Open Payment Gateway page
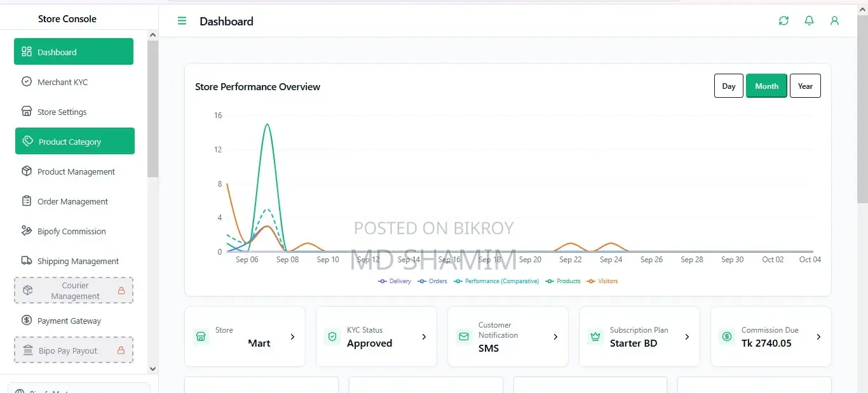The image size is (868, 393). coord(74,321)
